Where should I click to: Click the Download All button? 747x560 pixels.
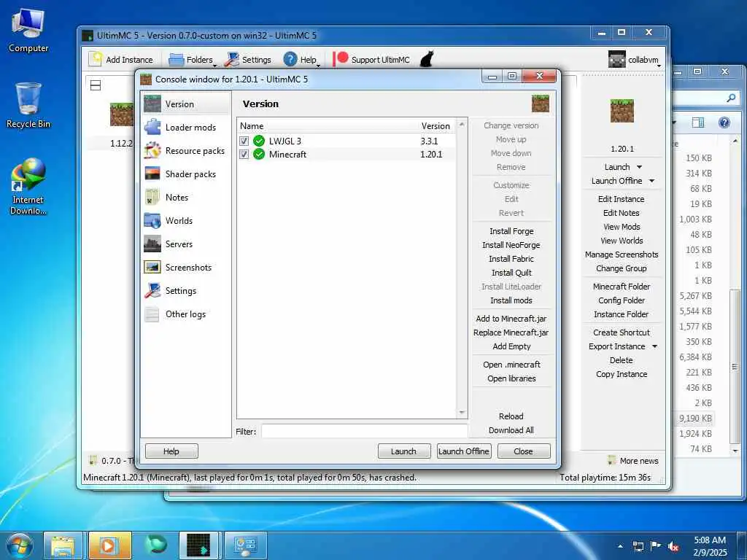511,430
